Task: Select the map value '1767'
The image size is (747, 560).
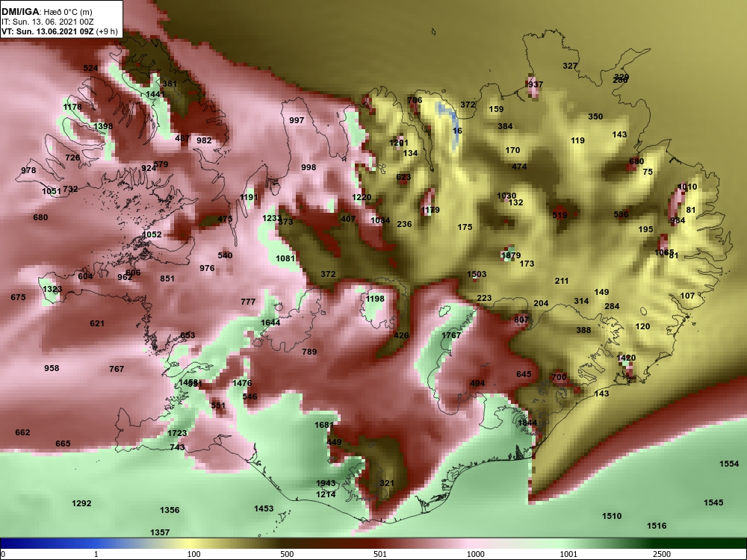Action: 451,335
